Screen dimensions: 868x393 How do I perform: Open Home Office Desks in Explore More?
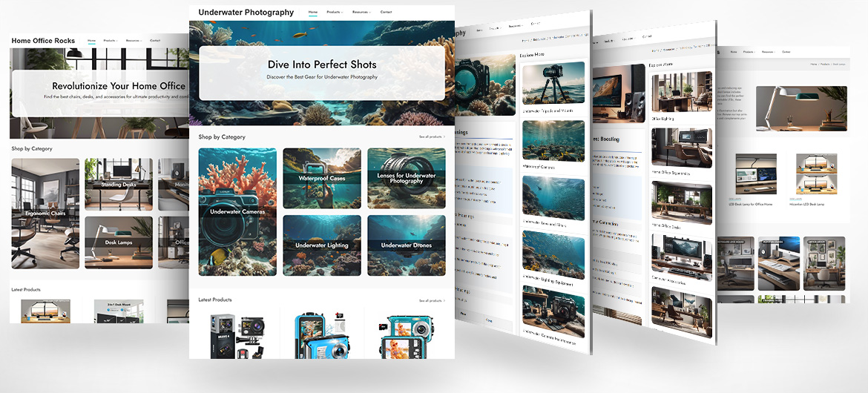[682, 205]
